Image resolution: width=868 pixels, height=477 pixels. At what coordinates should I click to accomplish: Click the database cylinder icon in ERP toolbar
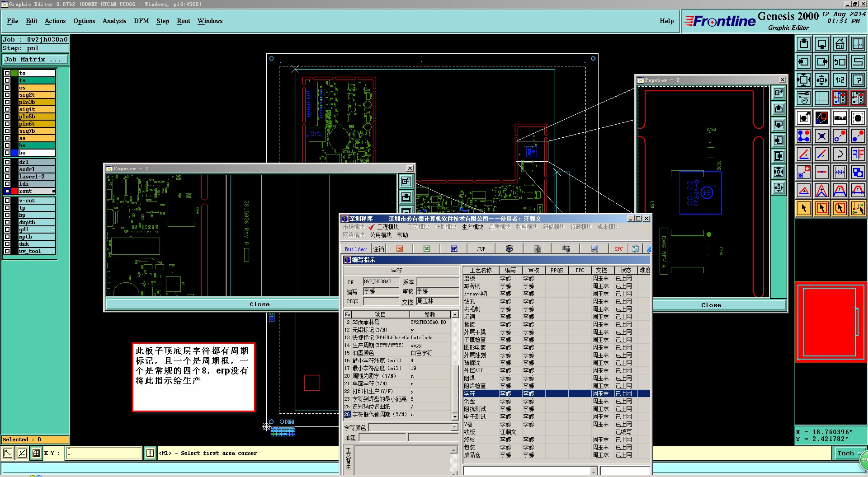[537, 249]
